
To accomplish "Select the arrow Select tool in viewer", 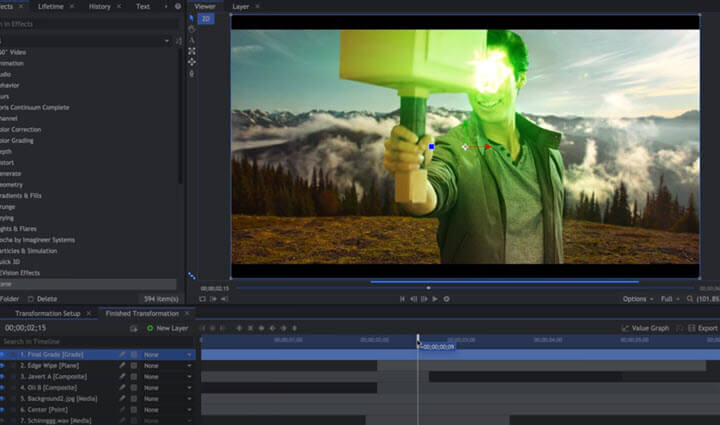I will coord(191,17).
